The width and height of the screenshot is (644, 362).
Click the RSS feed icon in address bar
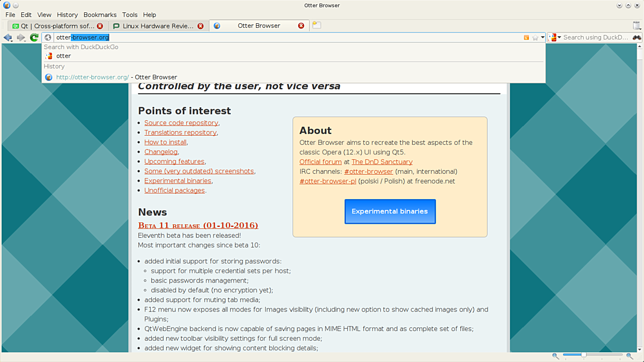(x=526, y=37)
